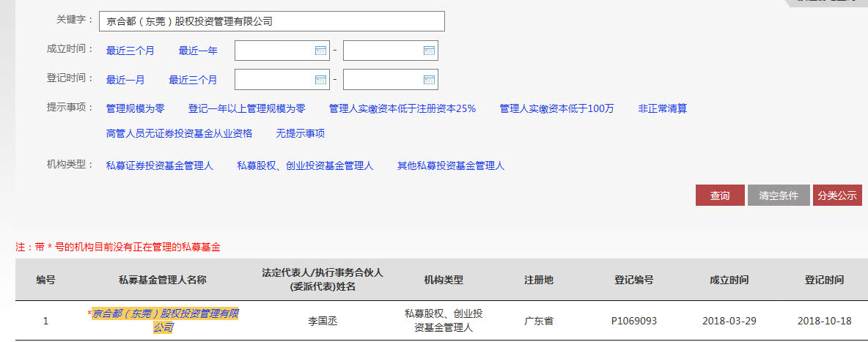Image resolution: width=868 pixels, height=342 pixels.
Task: Filter by 登记一年以上管理规模为零
Action: pos(247,108)
